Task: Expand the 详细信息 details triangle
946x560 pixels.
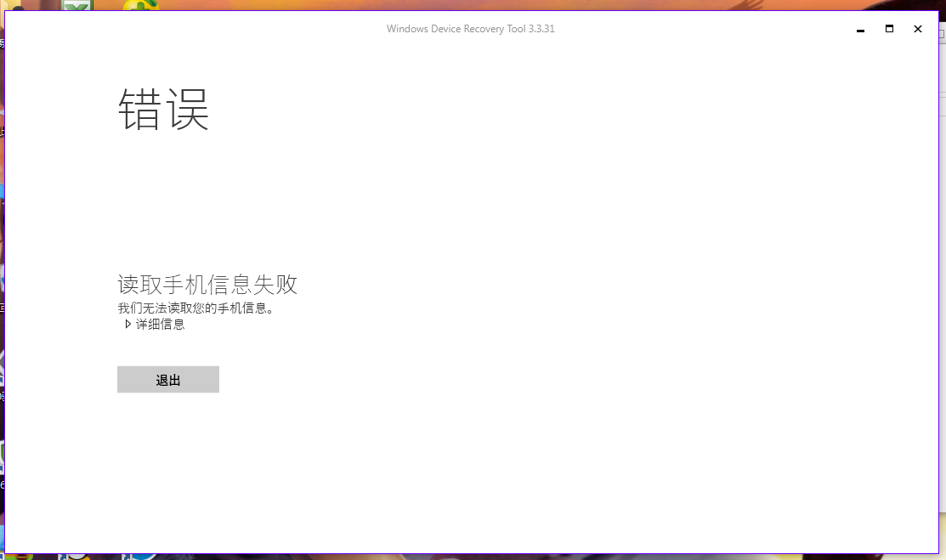Action: point(127,324)
